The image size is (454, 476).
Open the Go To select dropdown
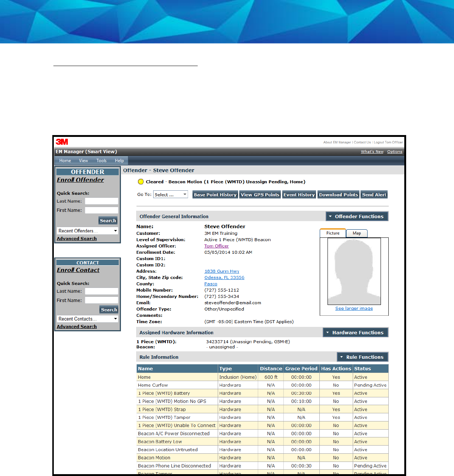point(171,194)
